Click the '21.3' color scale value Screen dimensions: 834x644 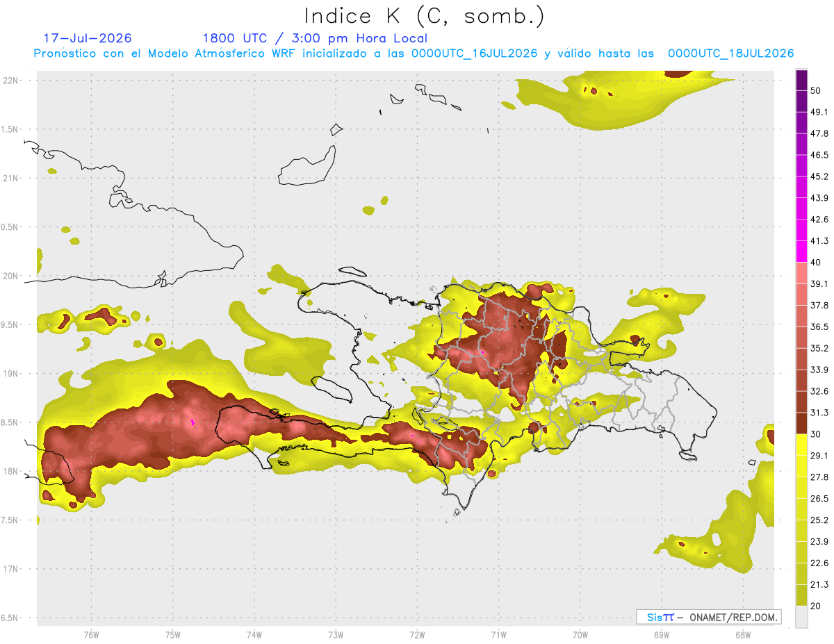819,584
